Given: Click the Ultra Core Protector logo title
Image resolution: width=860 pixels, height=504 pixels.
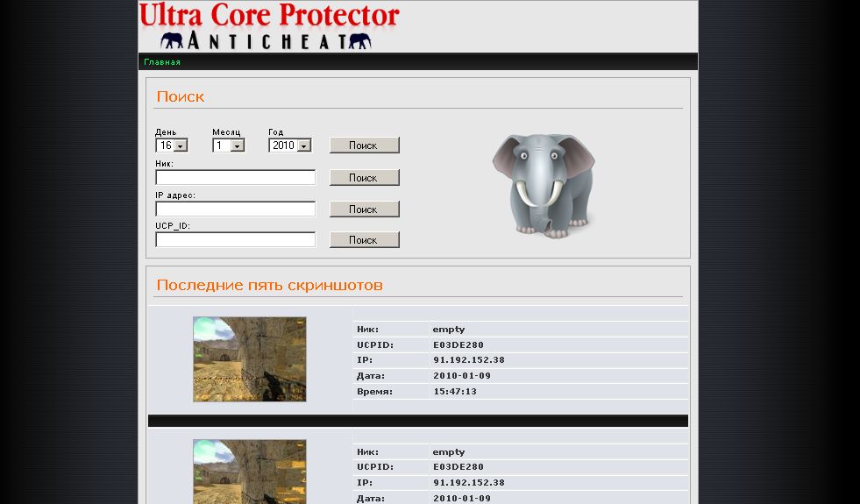Looking at the screenshot, I should tap(269, 15).
